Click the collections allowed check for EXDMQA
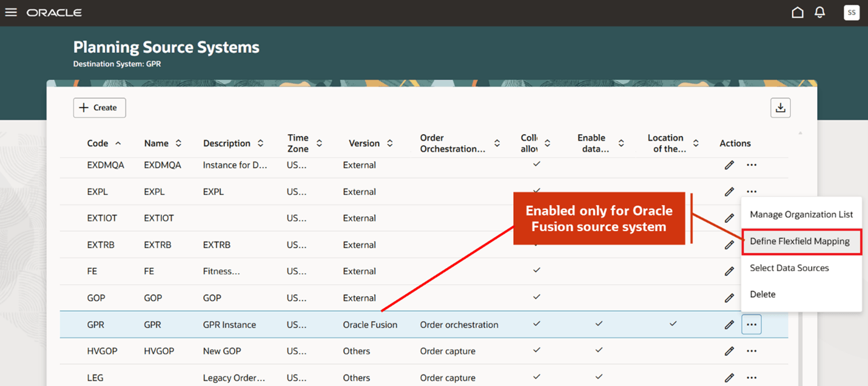Screen dimensions: 868x386 click(537, 164)
